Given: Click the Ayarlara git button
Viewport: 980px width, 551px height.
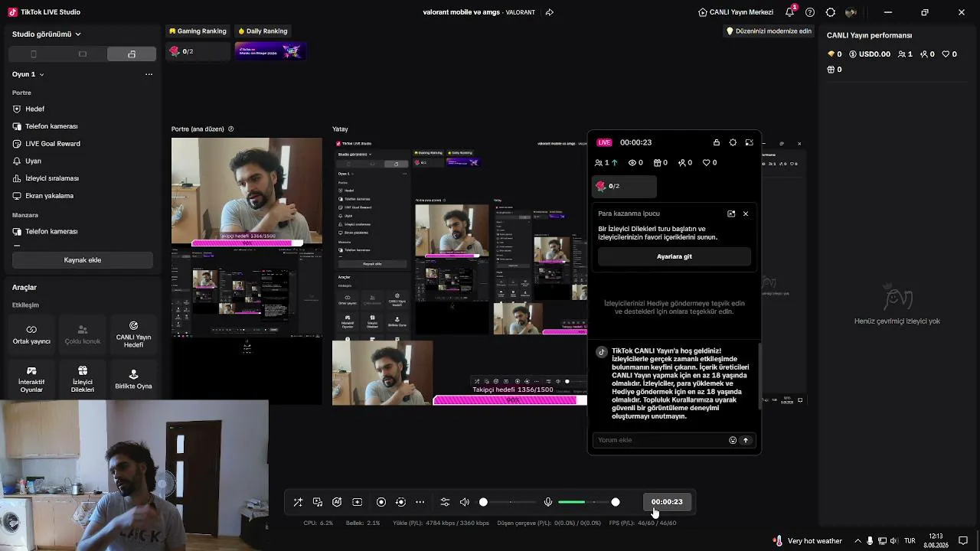Looking at the screenshot, I should [675, 256].
